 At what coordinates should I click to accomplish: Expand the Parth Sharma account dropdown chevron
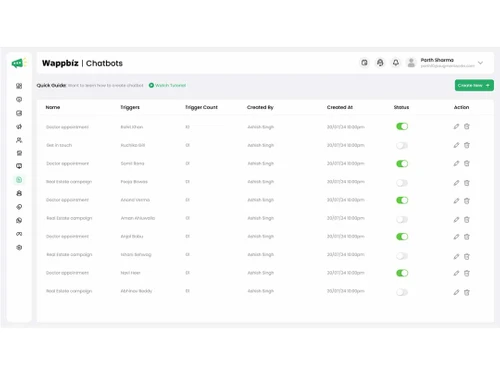pyautogui.click(x=480, y=63)
